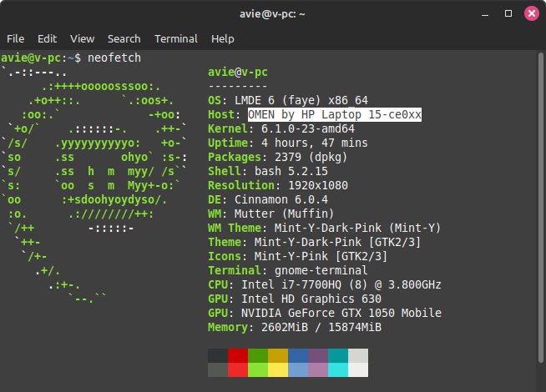This screenshot has height=392, width=546.
Task: Click the light blue color block
Action: click(298, 369)
